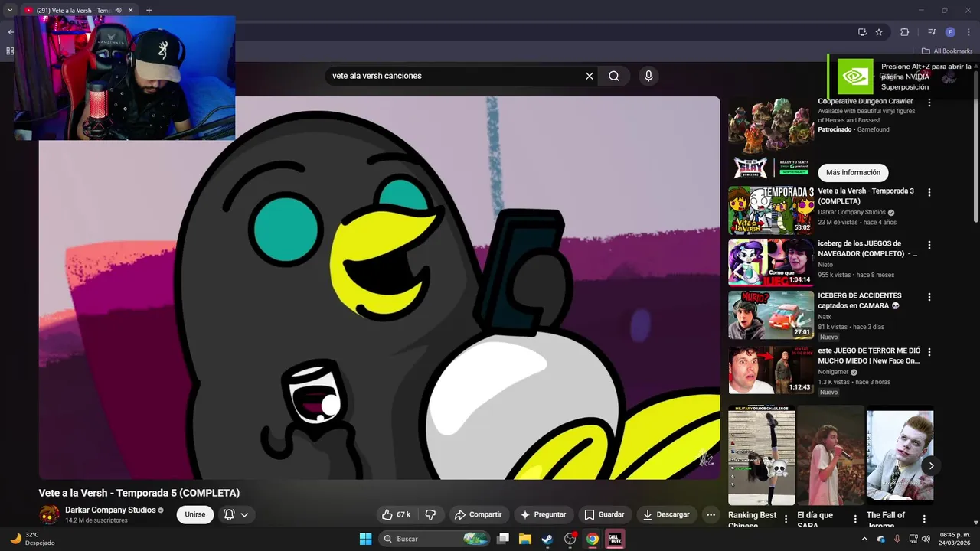This screenshot has height=551, width=980.
Task: Click the taskbar Buscar search box
Action: (433, 539)
